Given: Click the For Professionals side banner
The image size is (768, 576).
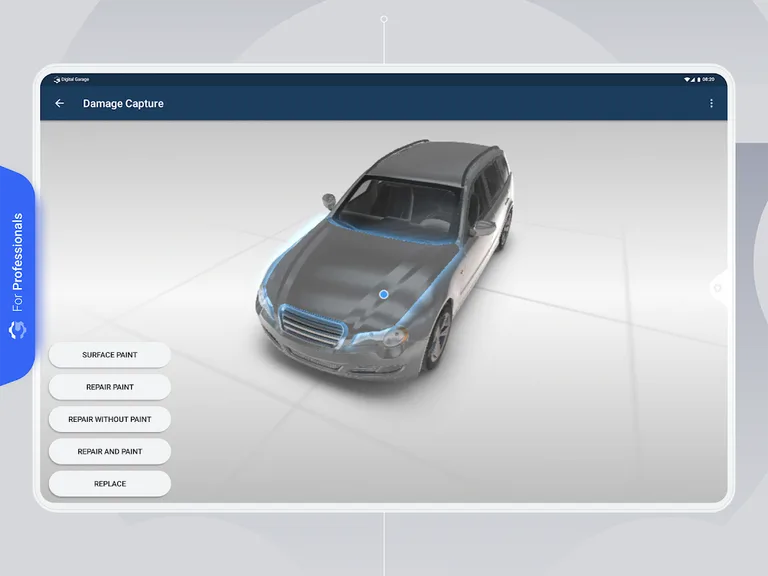Looking at the screenshot, I should [18, 276].
